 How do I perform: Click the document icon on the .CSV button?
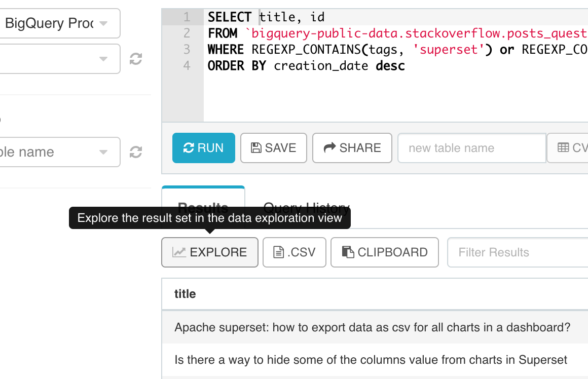pyautogui.click(x=278, y=252)
